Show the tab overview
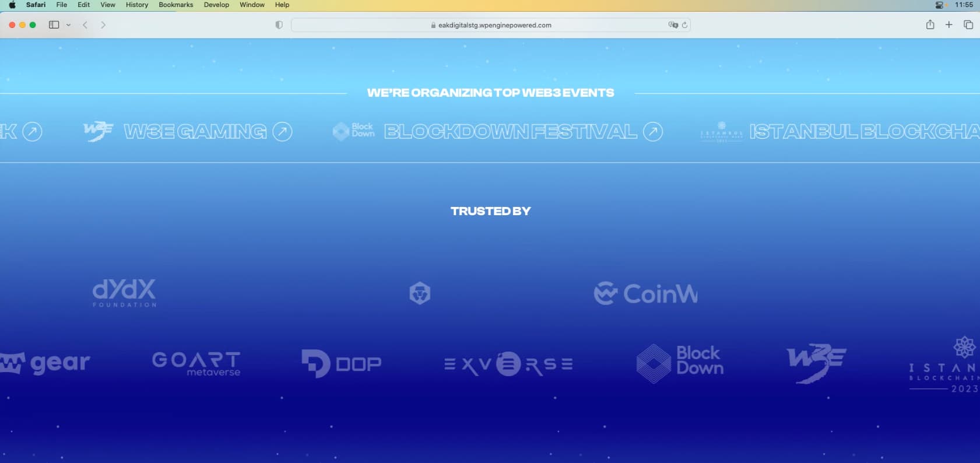 [968, 24]
